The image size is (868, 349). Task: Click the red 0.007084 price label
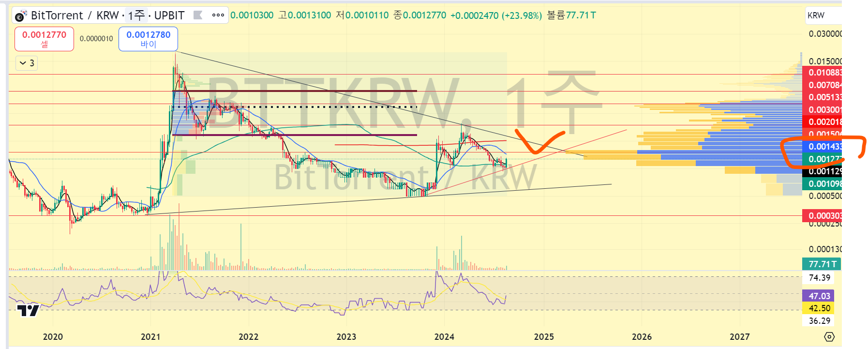(x=822, y=85)
